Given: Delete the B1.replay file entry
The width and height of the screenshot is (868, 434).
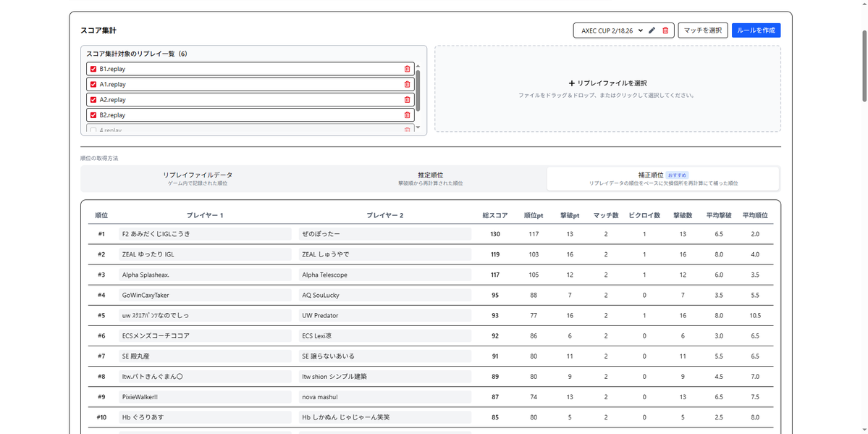Looking at the screenshot, I should click(408, 69).
